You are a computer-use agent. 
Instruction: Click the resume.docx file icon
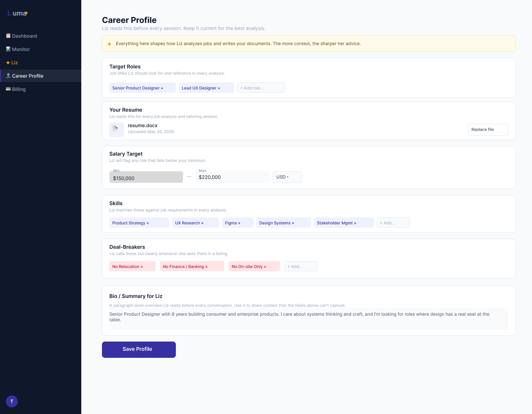coord(117,130)
